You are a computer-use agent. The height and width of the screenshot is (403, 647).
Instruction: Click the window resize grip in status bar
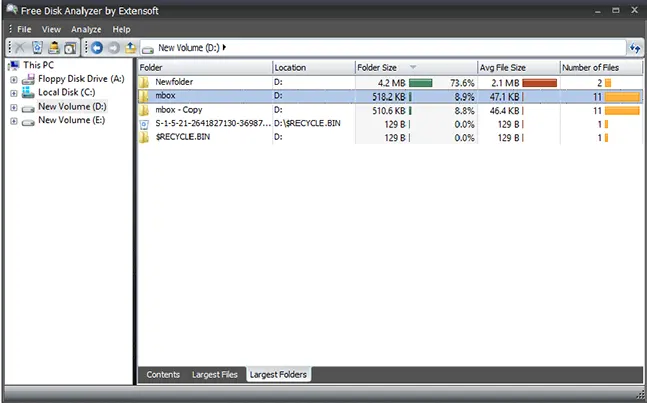click(640, 394)
